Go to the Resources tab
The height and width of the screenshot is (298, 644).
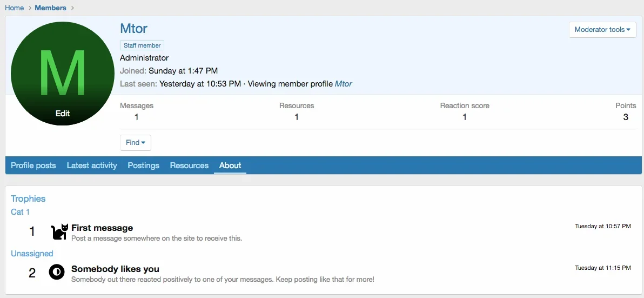(x=189, y=165)
